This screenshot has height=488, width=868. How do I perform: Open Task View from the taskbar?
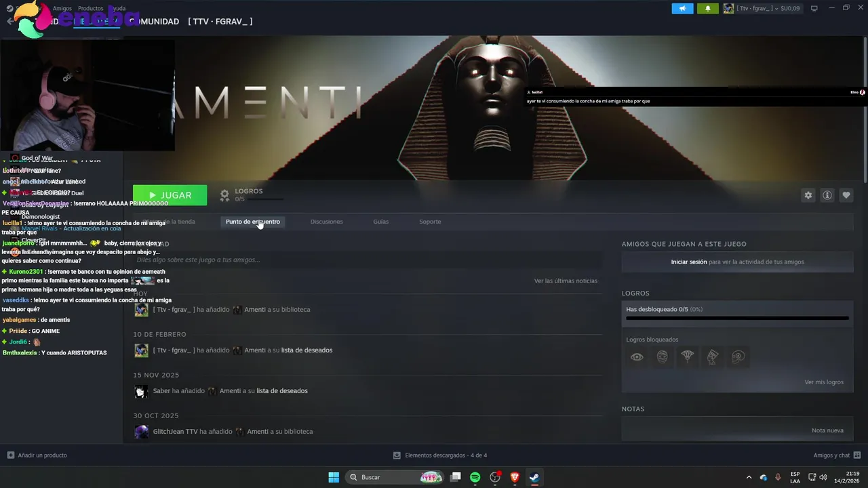tap(456, 477)
